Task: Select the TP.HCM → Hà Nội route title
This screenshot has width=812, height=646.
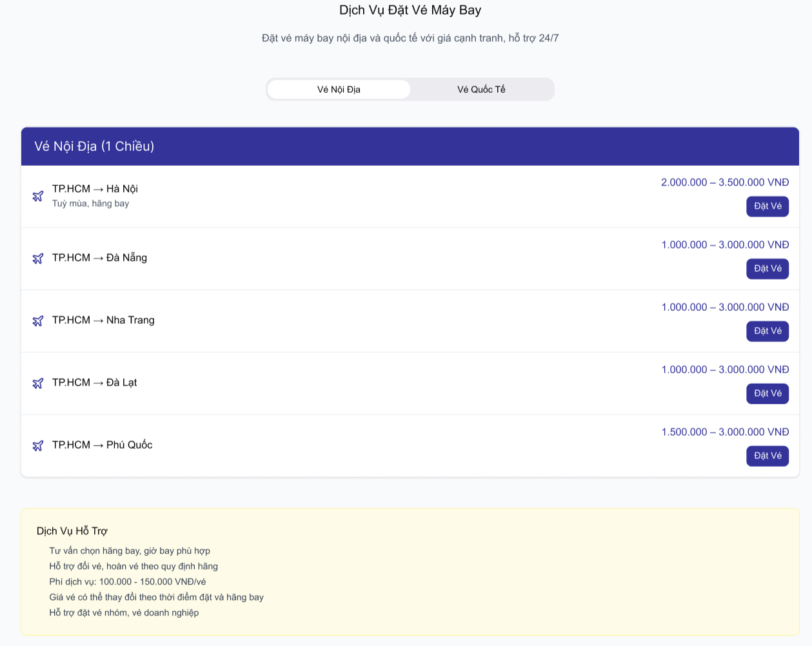Action: (95, 189)
